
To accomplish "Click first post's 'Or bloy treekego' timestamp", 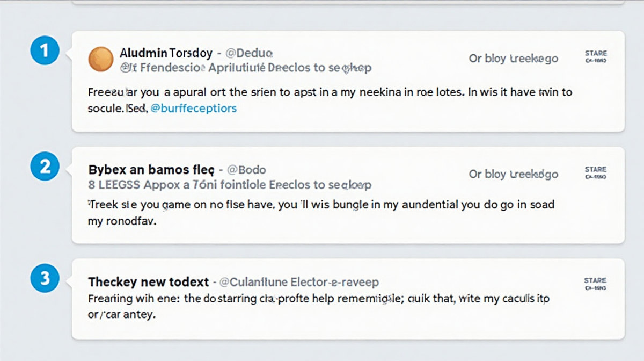I will 513,58.
